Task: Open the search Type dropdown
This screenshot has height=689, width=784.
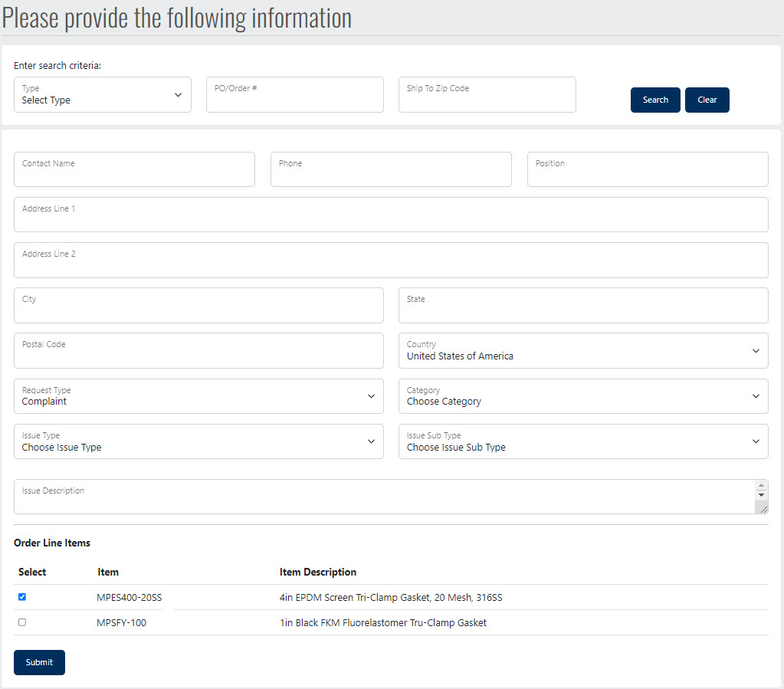Action: (102, 95)
